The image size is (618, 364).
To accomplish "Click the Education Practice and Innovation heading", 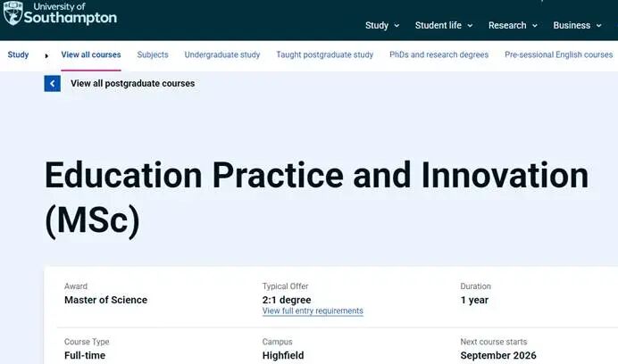I will tap(316, 198).
